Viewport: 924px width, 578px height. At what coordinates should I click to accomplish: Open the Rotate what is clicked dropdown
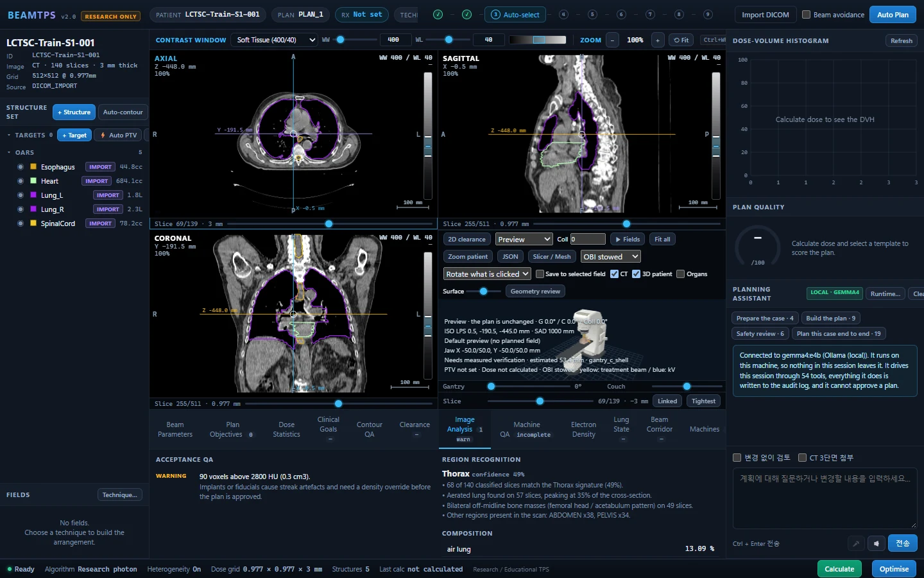click(487, 274)
